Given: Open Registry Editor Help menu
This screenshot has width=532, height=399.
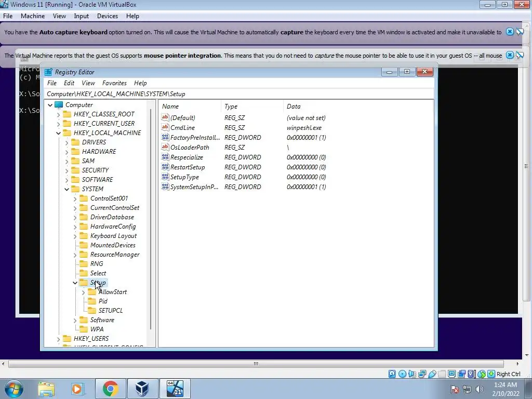Looking at the screenshot, I should click(x=140, y=83).
